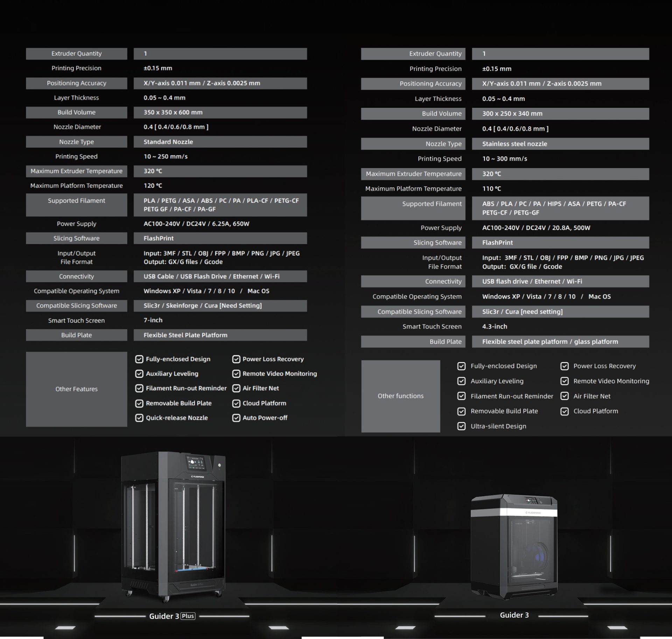Click "Slic3r / Skeinforge / Cura [Need Setting]"
The width and height of the screenshot is (672, 639).
point(203,305)
